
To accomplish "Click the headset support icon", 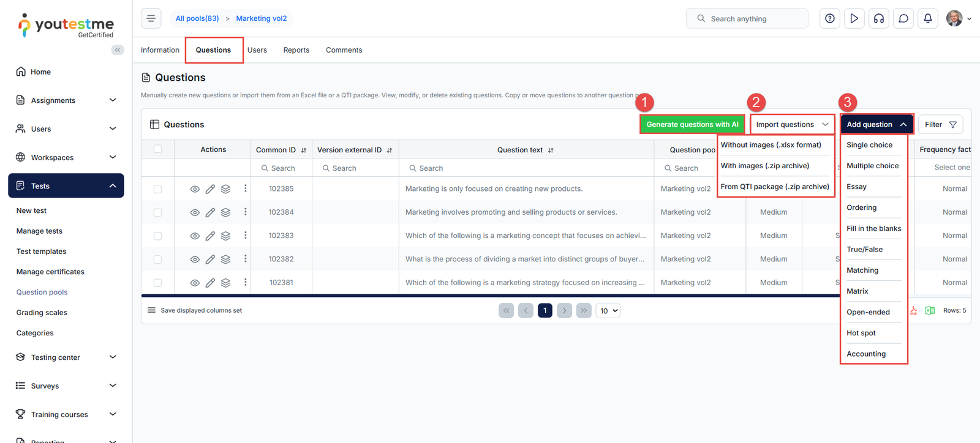I will [878, 18].
